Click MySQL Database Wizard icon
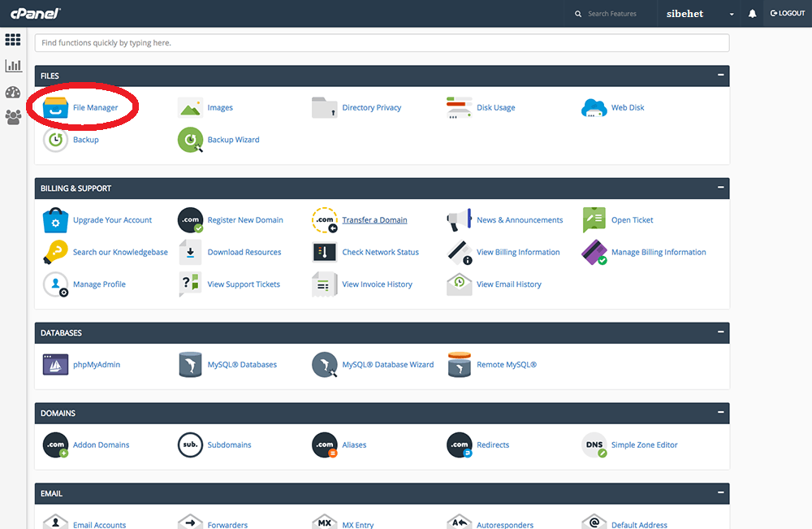Image resolution: width=812 pixels, height=529 pixels. [x=325, y=365]
